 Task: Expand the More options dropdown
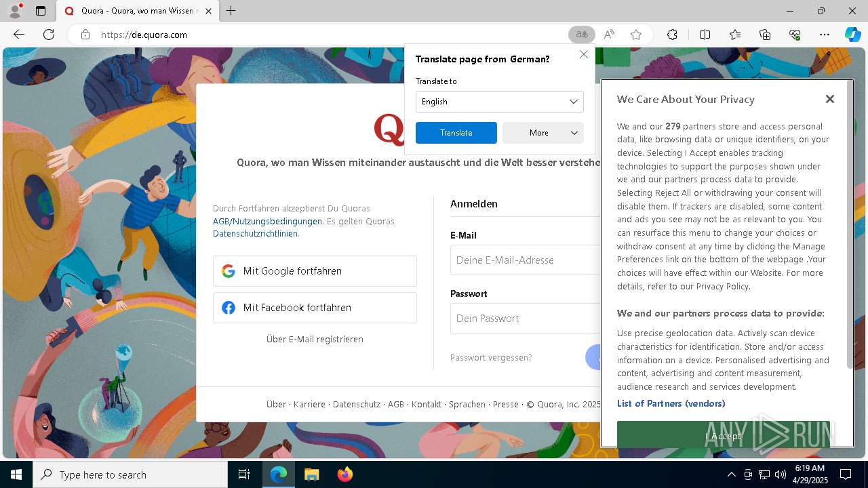coord(542,133)
